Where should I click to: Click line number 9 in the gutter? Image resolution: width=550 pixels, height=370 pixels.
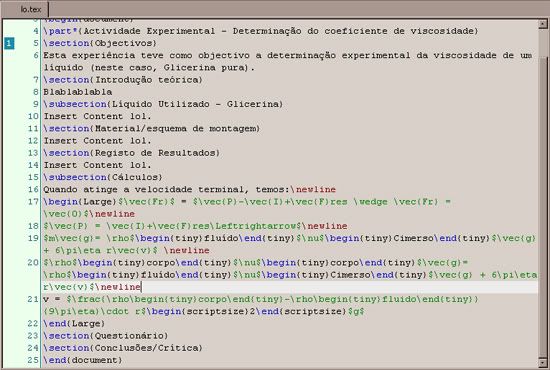point(36,105)
